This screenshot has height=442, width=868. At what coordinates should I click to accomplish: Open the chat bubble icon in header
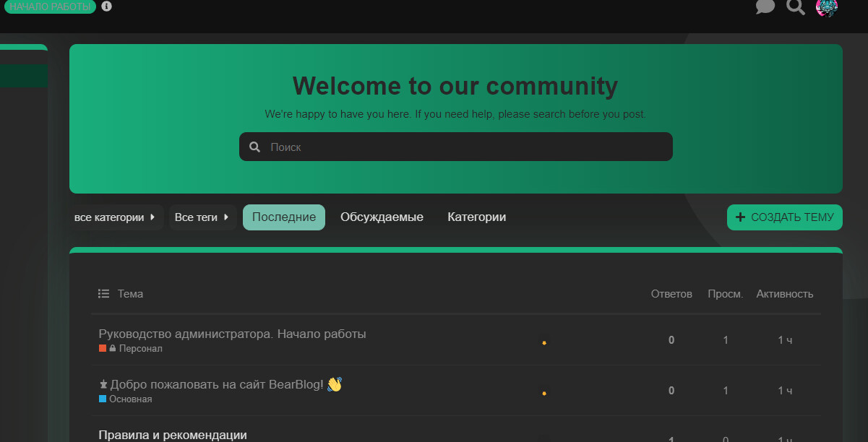point(765,7)
